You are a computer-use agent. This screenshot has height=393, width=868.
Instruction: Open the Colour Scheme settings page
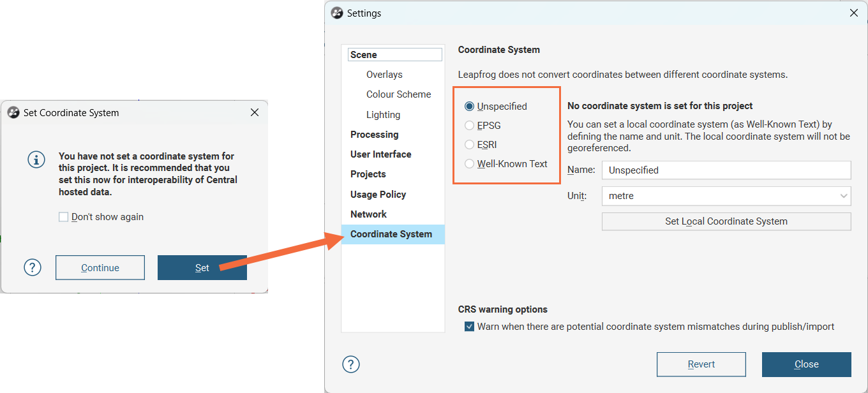[x=398, y=94]
